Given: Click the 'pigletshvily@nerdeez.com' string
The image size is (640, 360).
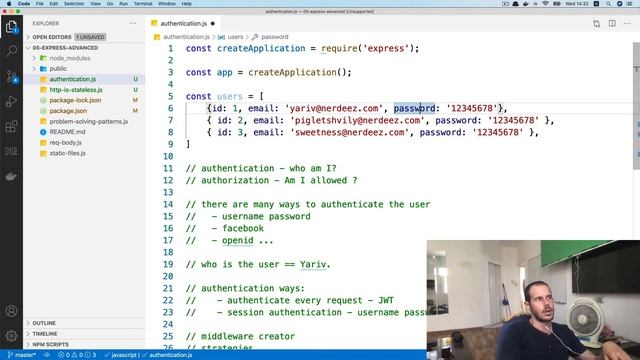Looking at the screenshot, I should click(357, 120).
